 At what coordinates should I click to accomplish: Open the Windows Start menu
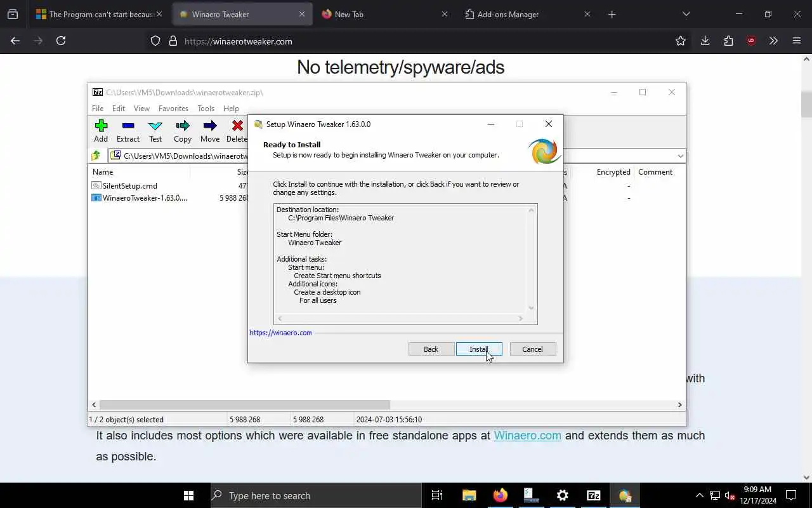click(188, 495)
